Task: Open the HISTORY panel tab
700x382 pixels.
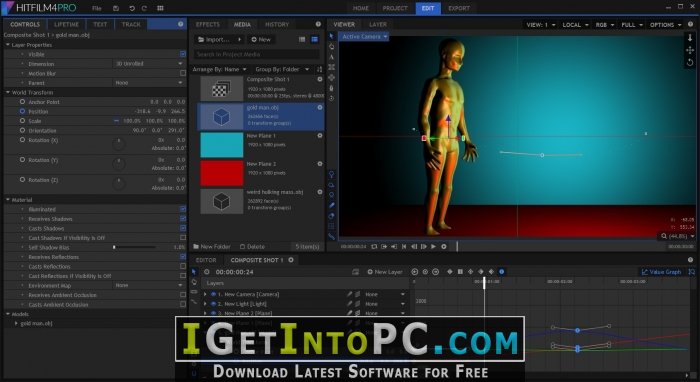Action: pos(277,24)
